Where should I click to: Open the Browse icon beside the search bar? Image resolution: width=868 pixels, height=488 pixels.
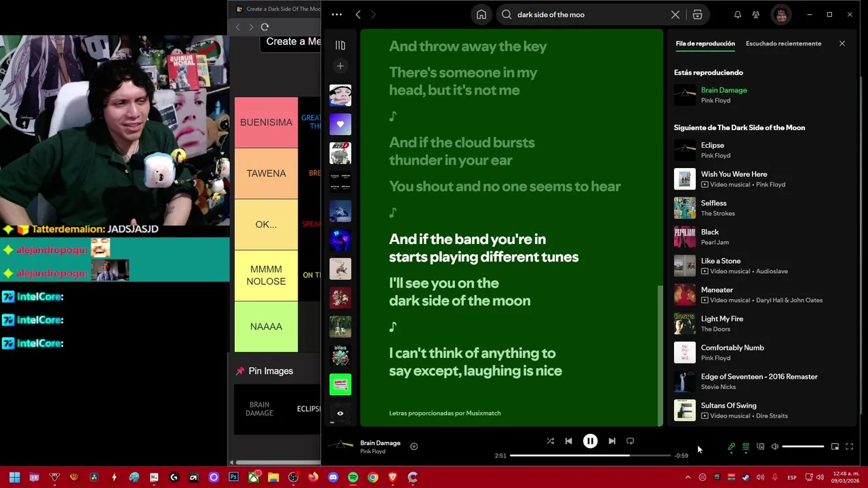pyautogui.click(x=697, y=14)
